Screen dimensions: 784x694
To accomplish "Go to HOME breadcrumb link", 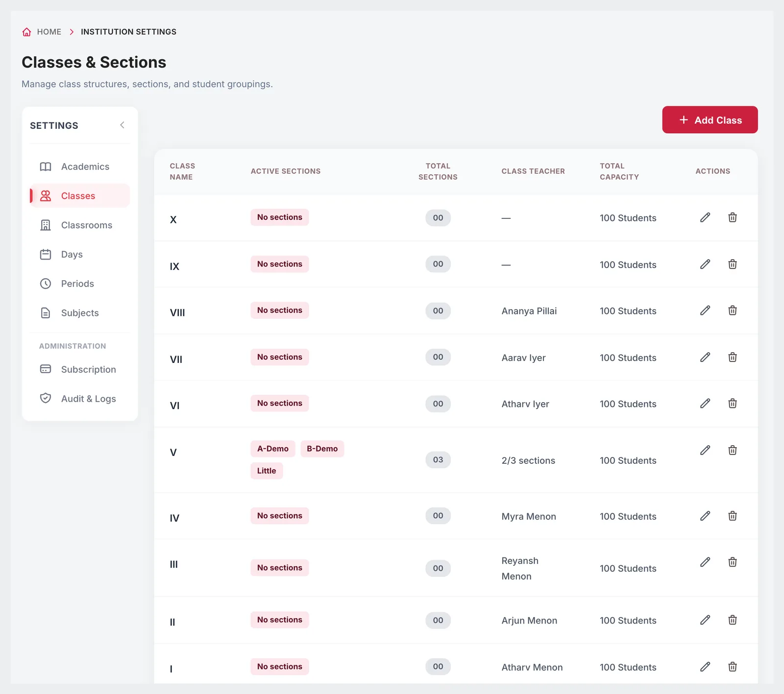I will pyautogui.click(x=49, y=32).
